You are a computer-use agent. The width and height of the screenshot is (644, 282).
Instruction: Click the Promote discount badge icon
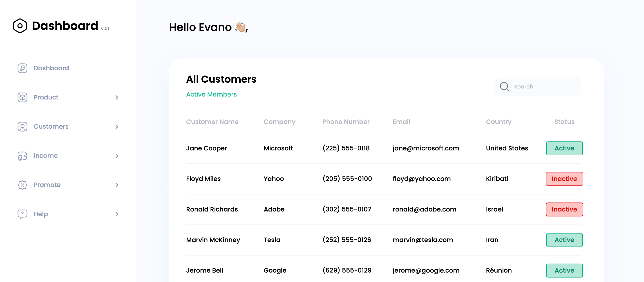(x=22, y=185)
